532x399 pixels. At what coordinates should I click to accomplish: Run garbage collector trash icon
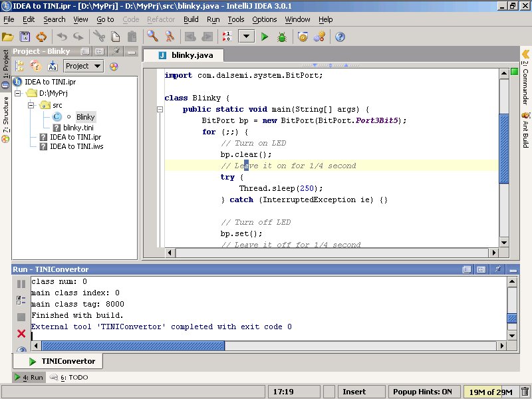(525, 392)
